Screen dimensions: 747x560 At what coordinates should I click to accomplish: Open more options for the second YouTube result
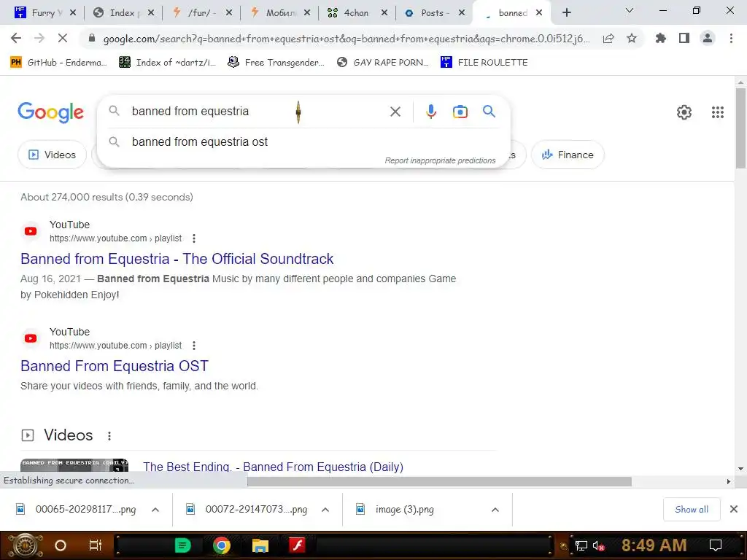[x=193, y=345]
